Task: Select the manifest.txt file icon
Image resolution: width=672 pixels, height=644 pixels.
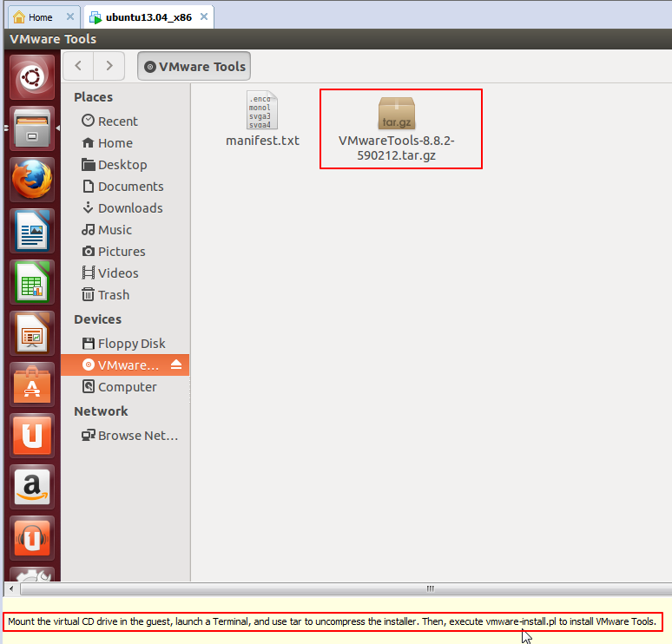Action: click(262, 110)
